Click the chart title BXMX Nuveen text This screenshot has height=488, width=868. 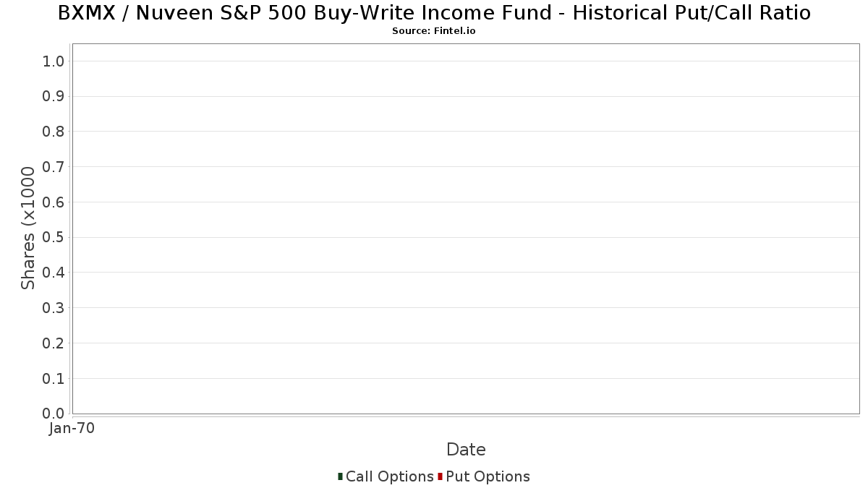click(434, 13)
